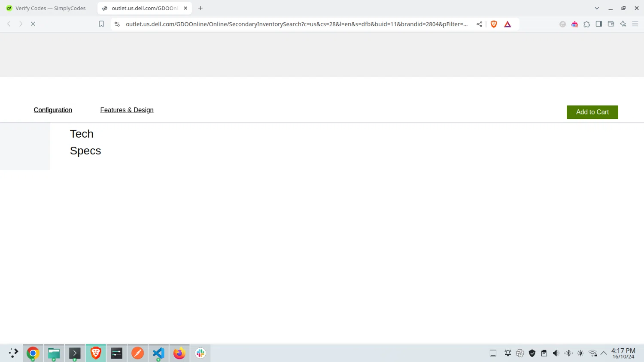Open the clipboard tray icon

click(x=544, y=353)
